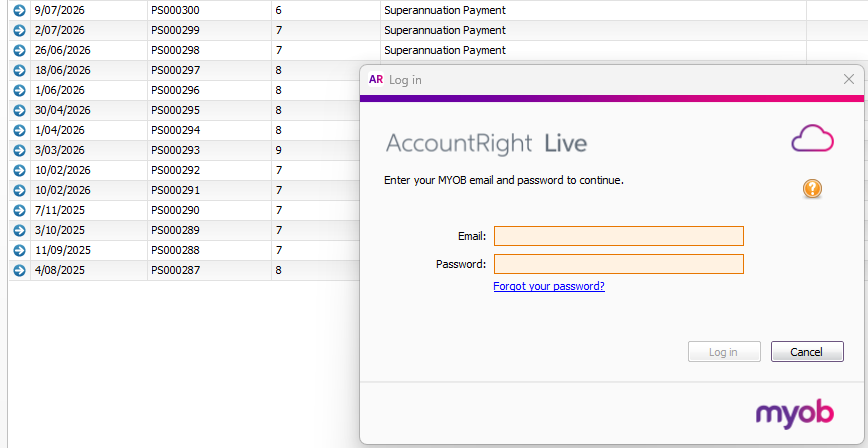Click the orange help question mark icon

[812, 189]
